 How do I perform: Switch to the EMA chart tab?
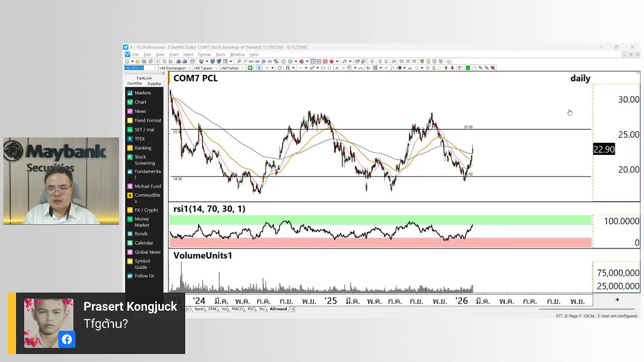(x=212, y=309)
